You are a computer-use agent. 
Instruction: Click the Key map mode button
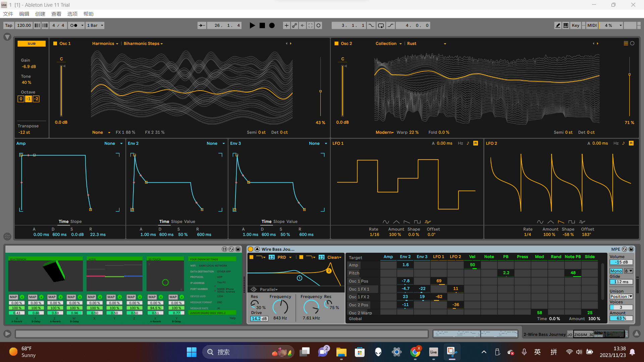[575, 25]
